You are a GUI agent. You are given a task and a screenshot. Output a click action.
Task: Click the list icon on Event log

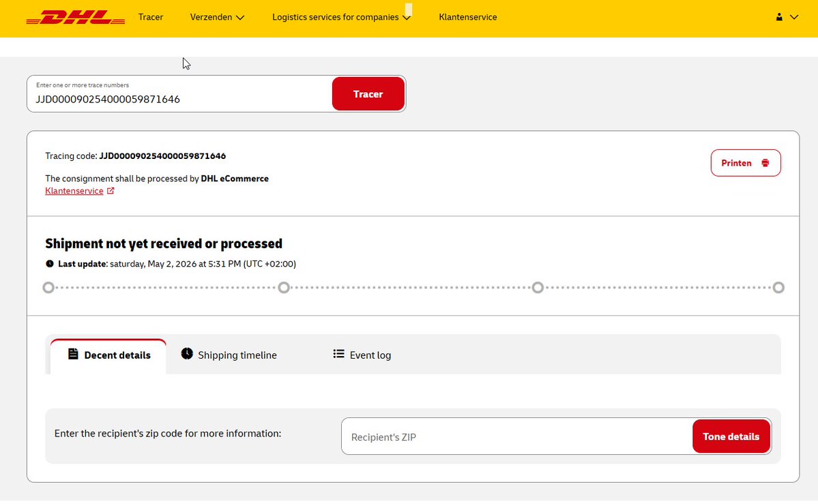click(338, 354)
